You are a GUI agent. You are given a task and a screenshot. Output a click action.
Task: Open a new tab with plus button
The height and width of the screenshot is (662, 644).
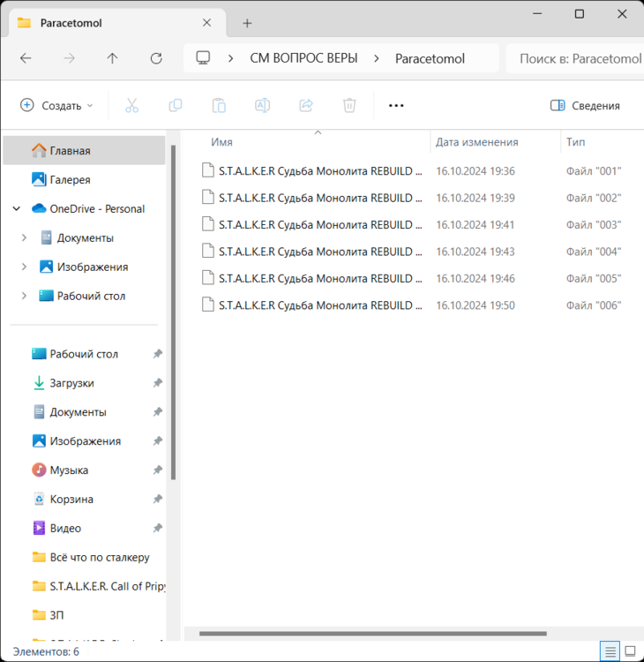point(247,23)
